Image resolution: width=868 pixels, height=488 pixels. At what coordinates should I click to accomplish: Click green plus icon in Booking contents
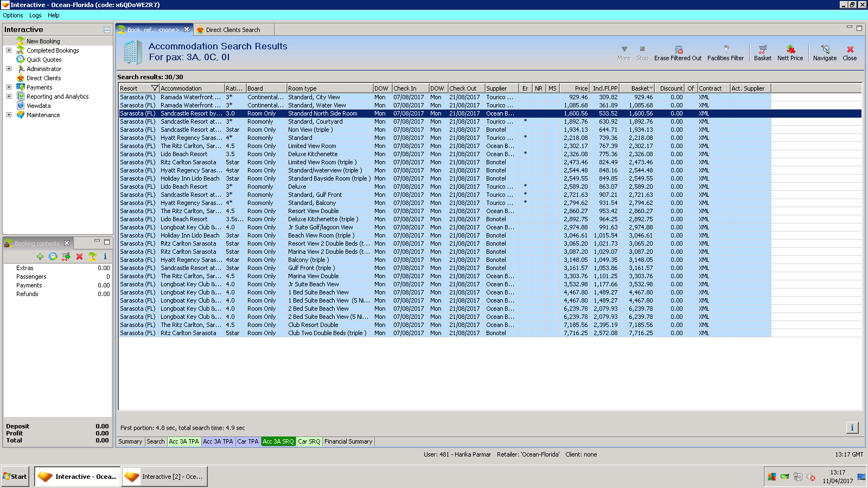[40, 256]
